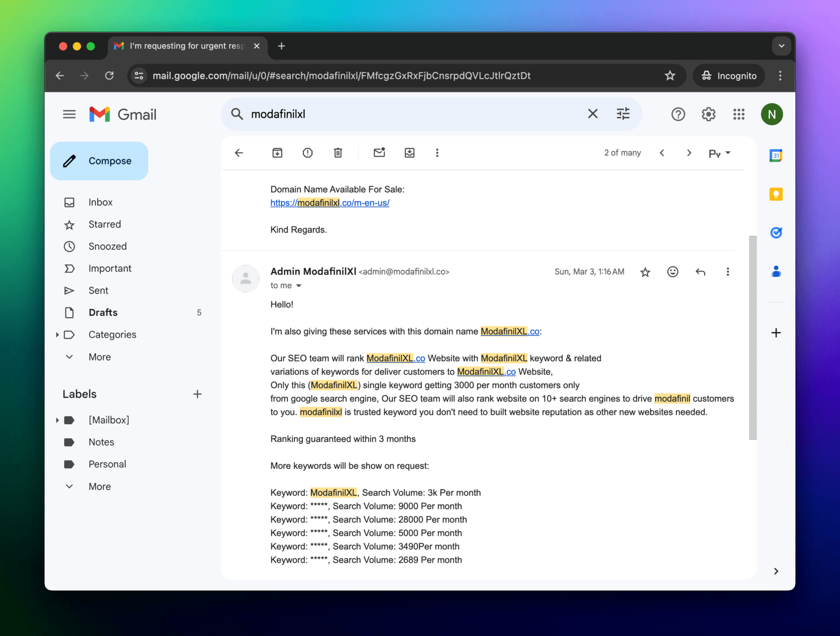Focus the modafinilxl search field
The image size is (840, 636).
(x=416, y=114)
